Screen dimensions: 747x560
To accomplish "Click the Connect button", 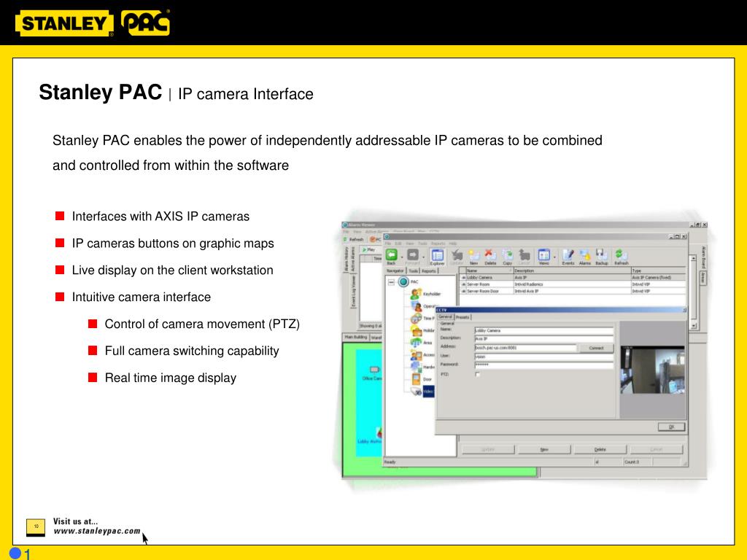I will tap(596, 348).
